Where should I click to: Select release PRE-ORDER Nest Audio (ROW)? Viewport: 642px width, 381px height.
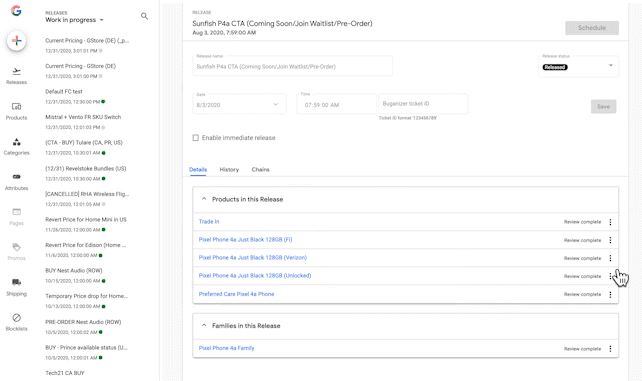click(83, 327)
